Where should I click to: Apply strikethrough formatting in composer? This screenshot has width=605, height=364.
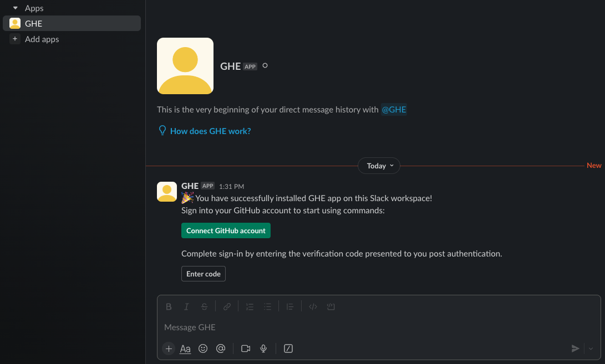point(204,306)
